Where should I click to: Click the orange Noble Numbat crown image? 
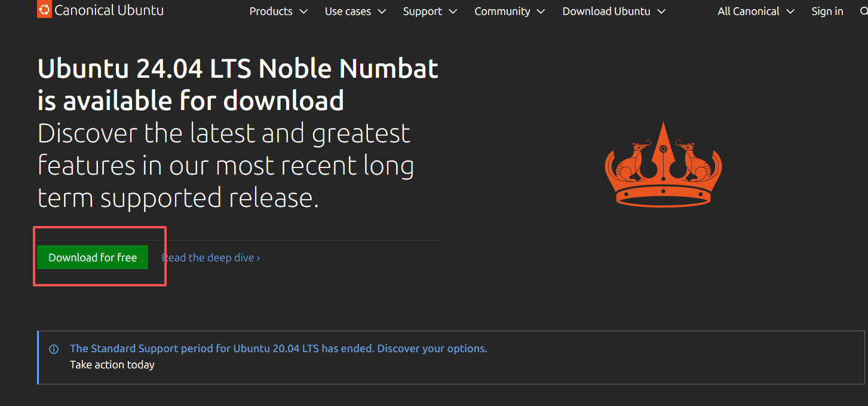663,164
